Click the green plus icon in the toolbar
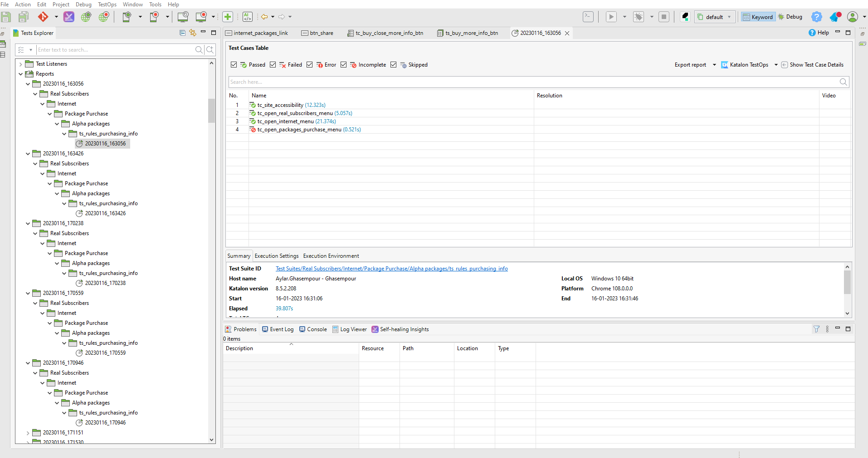The image size is (868, 458). coord(228,17)
